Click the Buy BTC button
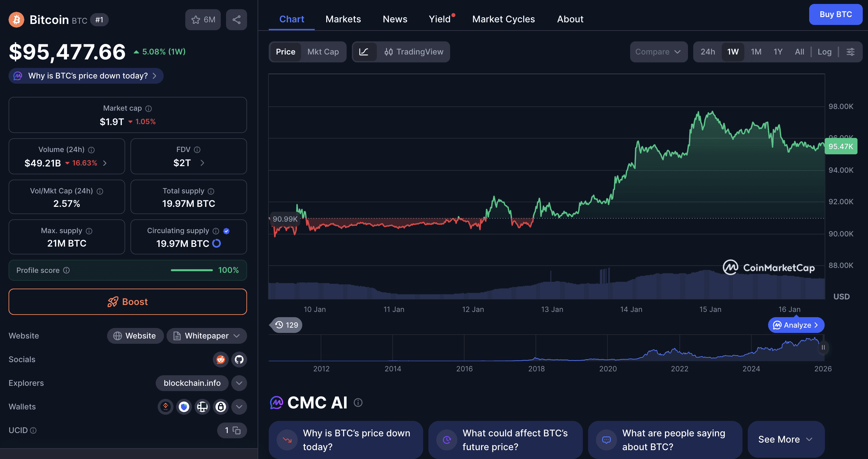This screenshot has width=868, height=459. (x=836, y=14)
